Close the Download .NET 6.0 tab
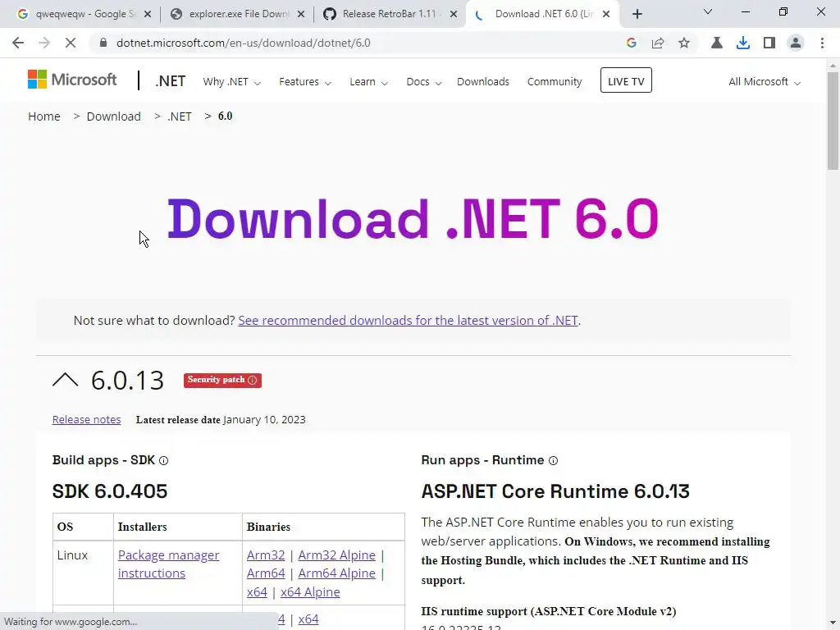 tap(606, 15)
